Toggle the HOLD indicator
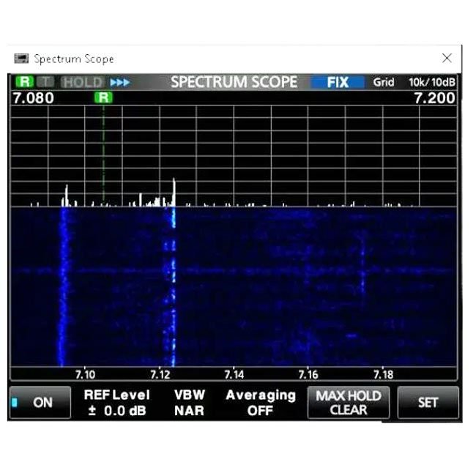This screenshot has width=476, height=476. coord(83,83)
